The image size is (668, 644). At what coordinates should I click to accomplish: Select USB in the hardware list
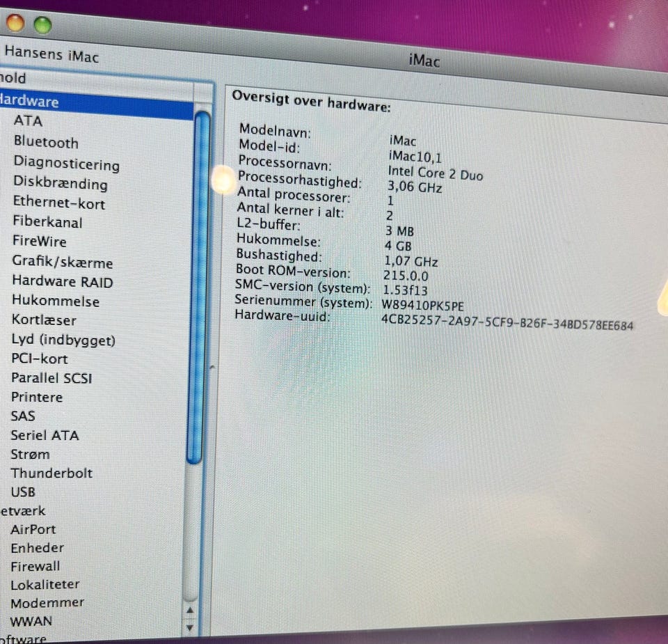(x=23, y=492)
